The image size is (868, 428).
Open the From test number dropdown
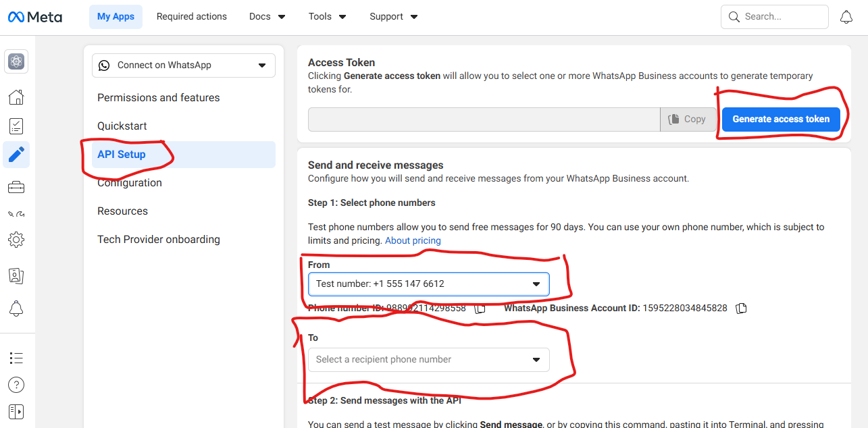click(428, 284)
